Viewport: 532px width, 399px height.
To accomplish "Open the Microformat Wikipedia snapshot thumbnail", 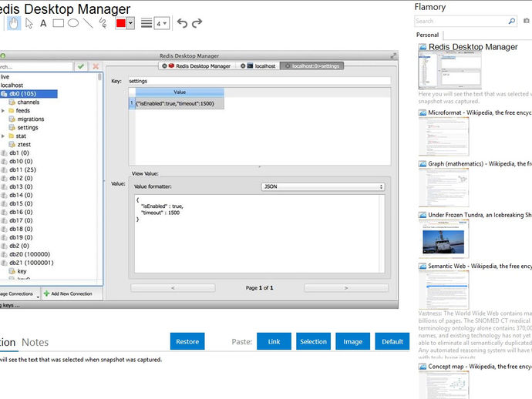I will tap(444, 136).
